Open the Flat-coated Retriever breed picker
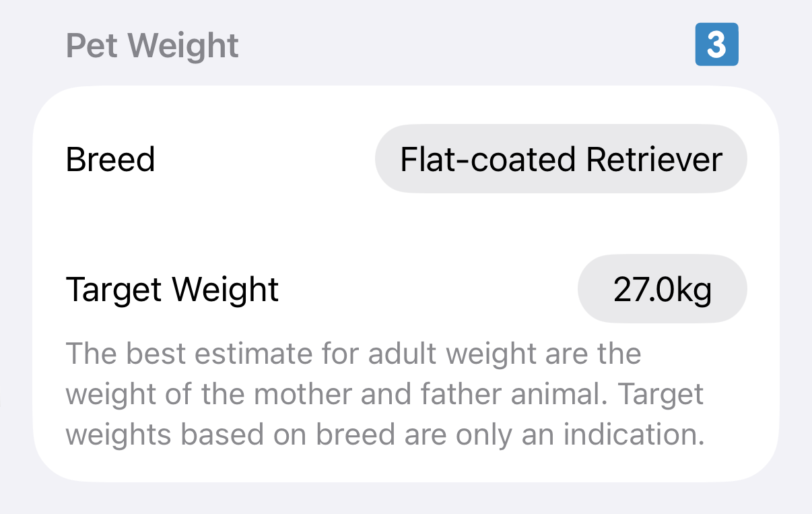 point(560,160)
